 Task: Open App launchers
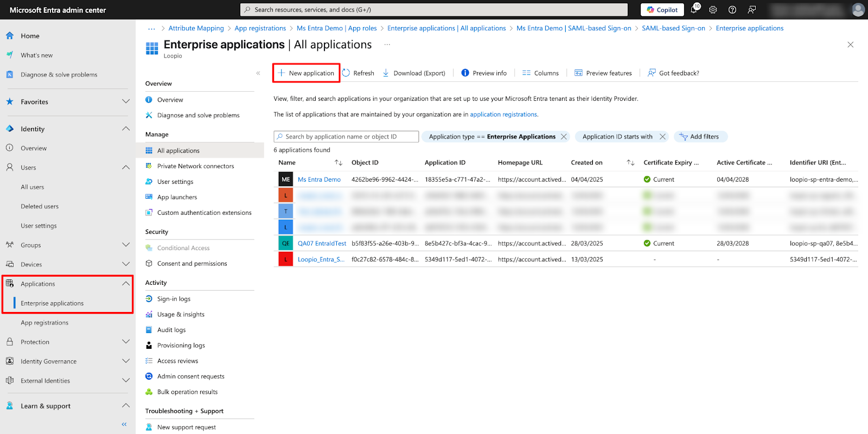tap(177, 197)
